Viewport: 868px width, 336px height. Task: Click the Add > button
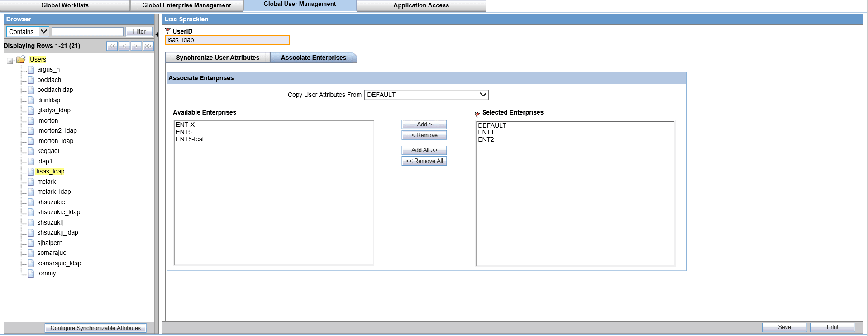click(424, 124)
